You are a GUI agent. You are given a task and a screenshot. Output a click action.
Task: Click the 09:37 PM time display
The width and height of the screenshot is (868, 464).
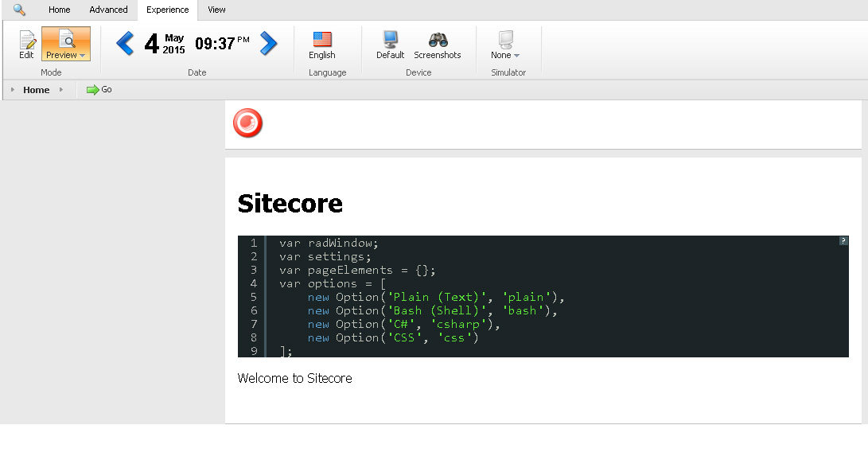point(222,43)
